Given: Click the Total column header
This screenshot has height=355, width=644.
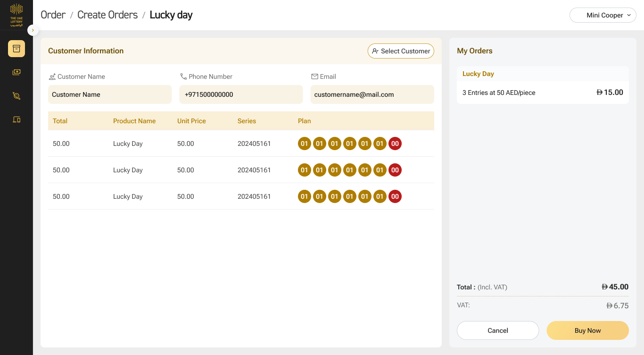Looking at the screenshot, I should (x=60, y=121).
